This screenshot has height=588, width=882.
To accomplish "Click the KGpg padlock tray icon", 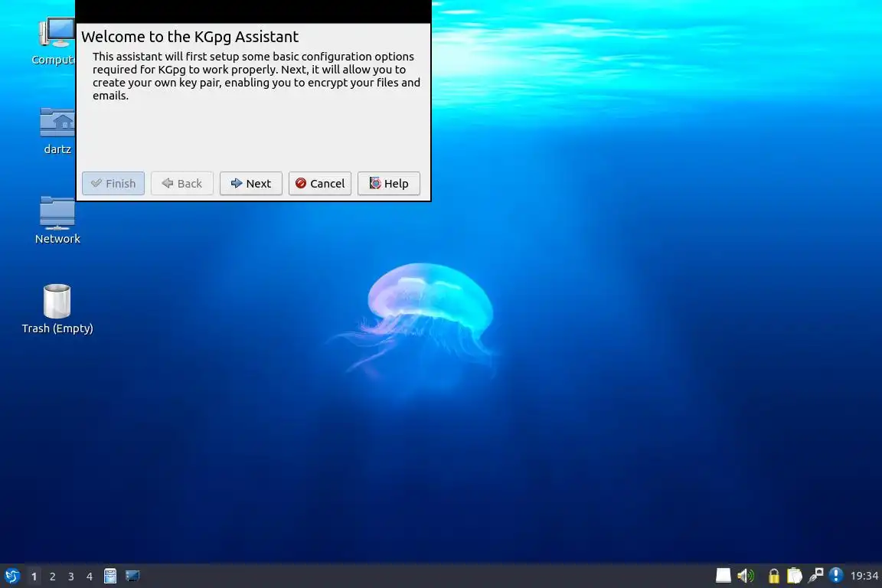I will click(774, 576).
